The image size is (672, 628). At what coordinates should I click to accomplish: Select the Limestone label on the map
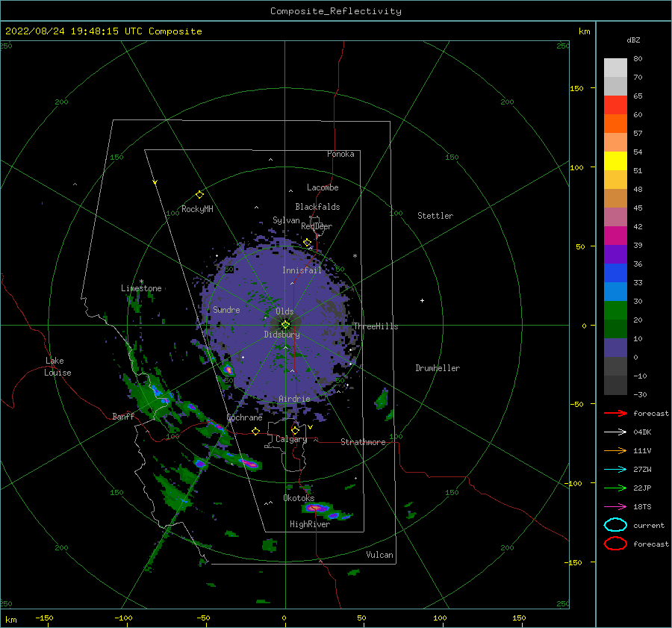click(141, 288)
